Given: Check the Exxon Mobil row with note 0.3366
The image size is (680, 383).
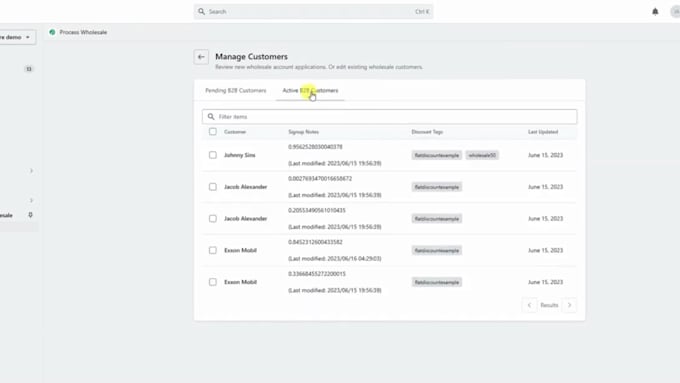Looking at the screenshot, I should click(212, 282).
